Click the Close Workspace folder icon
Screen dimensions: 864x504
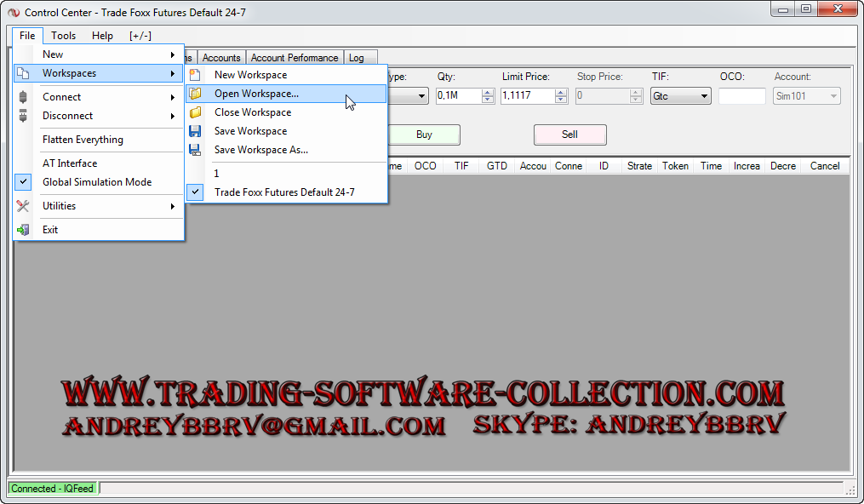195,112
